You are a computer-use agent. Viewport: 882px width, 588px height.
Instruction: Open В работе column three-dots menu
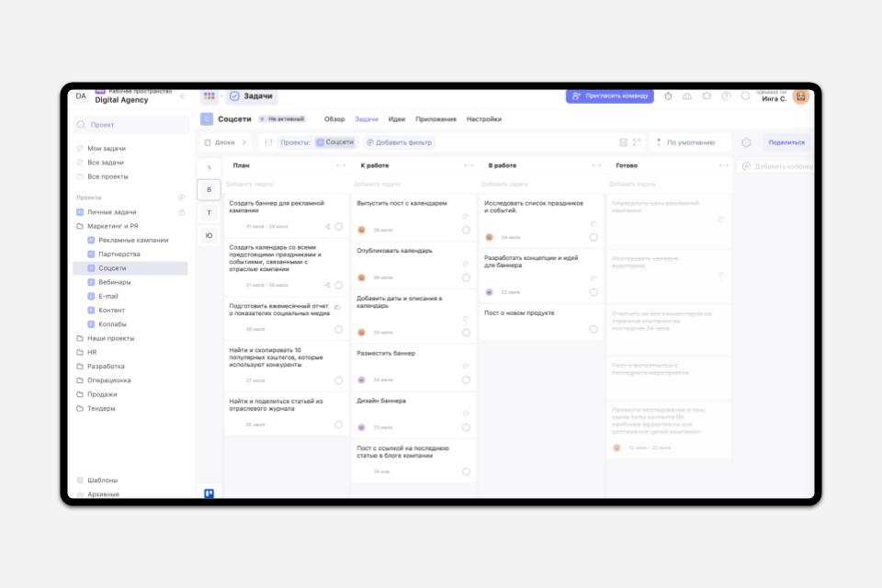pyautogui.click(x=596, y=165)
